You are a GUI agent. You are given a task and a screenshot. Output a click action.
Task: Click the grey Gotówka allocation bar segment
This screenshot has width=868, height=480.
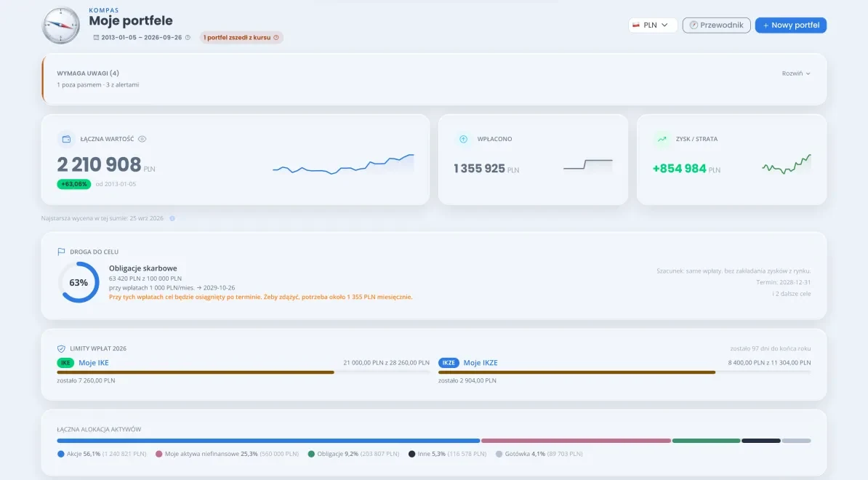pos(797,441)
